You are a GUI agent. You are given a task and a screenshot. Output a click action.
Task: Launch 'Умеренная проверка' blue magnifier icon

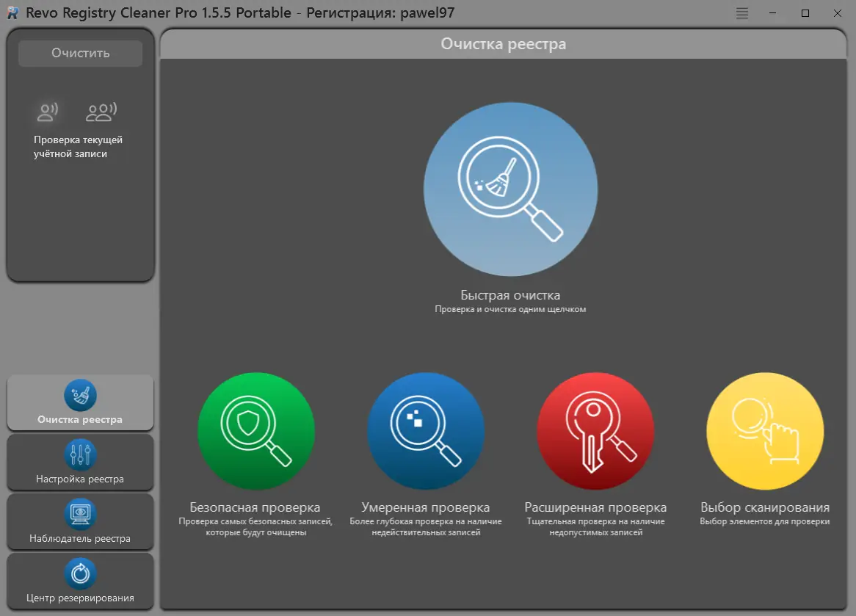tap(426, 431)
